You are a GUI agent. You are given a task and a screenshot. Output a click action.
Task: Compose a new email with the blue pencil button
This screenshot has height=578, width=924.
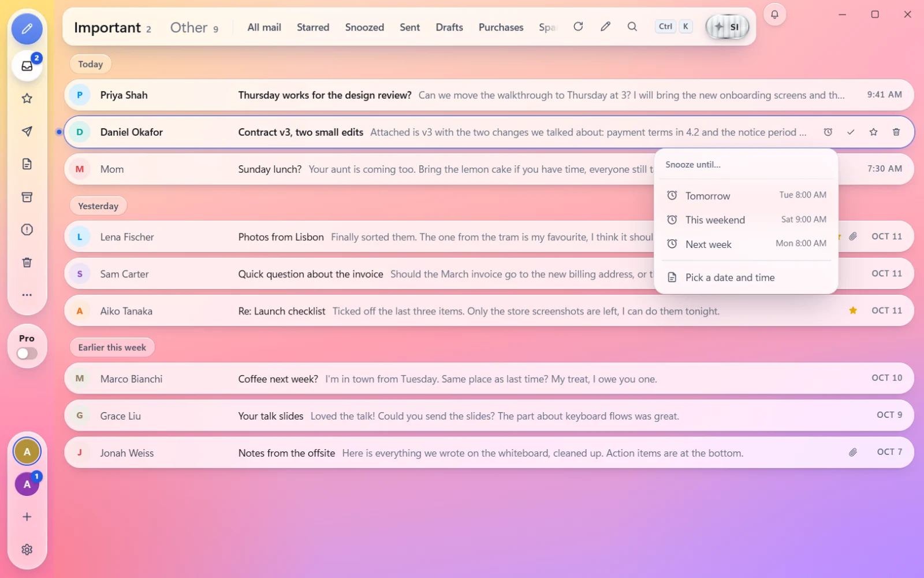27,29
